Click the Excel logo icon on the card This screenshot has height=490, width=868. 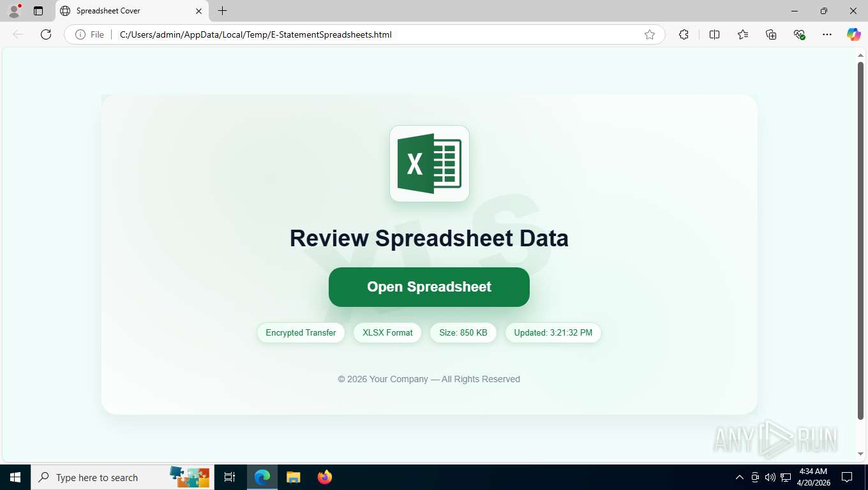[x=430, y=163]
